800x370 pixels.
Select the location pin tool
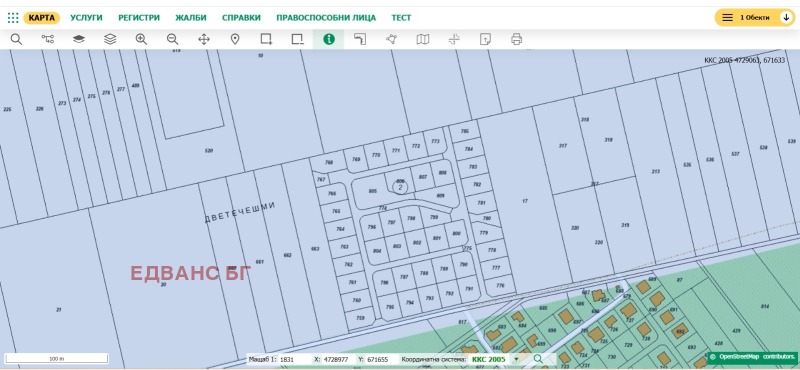pos(235,39)
